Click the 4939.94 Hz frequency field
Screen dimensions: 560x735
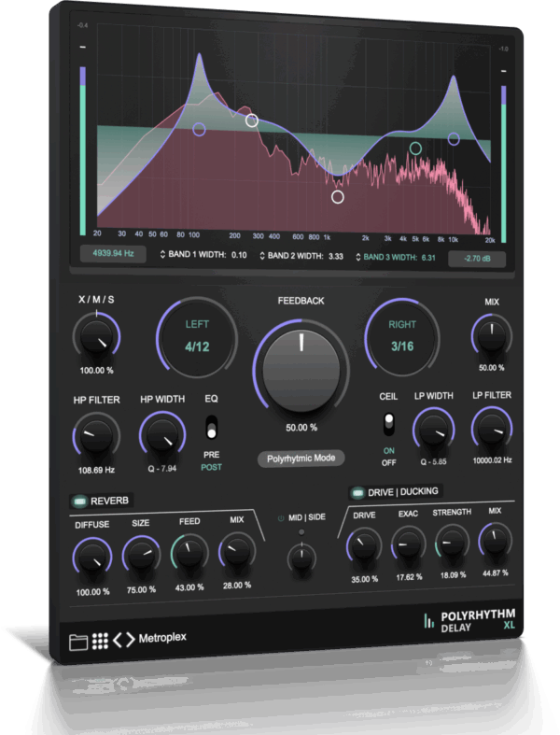click(x=113, y=254)
